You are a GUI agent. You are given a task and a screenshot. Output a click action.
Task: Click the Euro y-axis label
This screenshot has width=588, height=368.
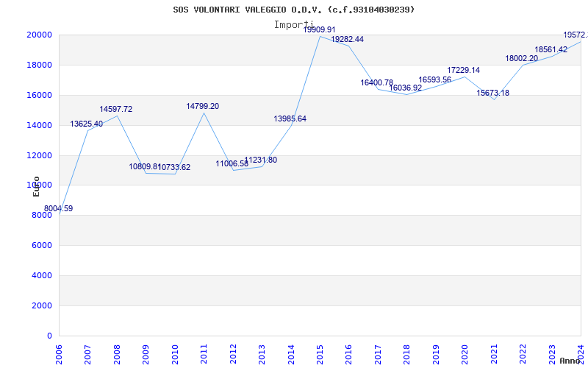36,186
